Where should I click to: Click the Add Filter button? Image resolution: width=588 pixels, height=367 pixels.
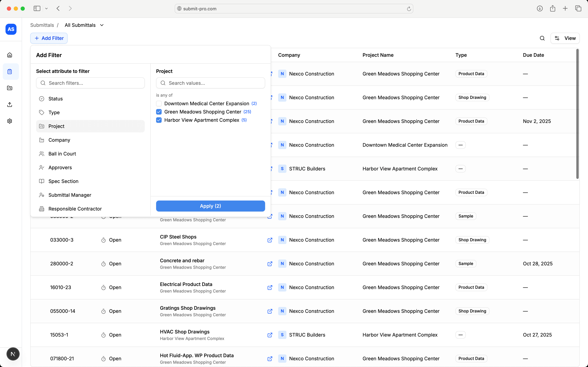click(x=49, y=38)
